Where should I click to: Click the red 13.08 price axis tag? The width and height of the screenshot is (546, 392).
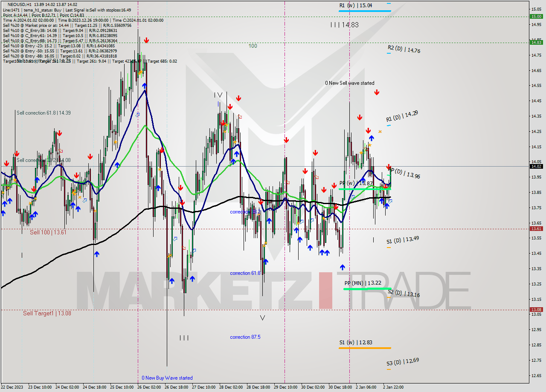click(536, 310)
